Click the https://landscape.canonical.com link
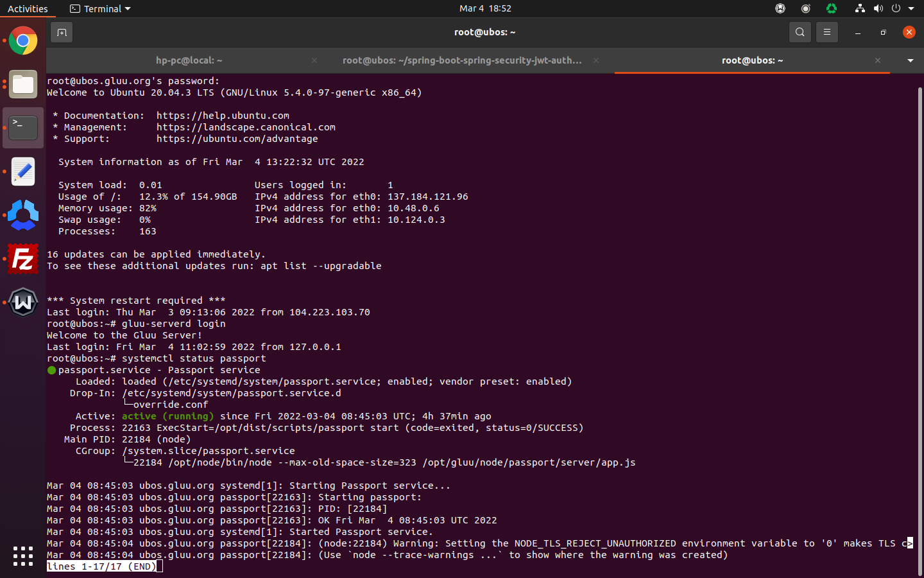 pyautogui.click(x=246, y=127)
